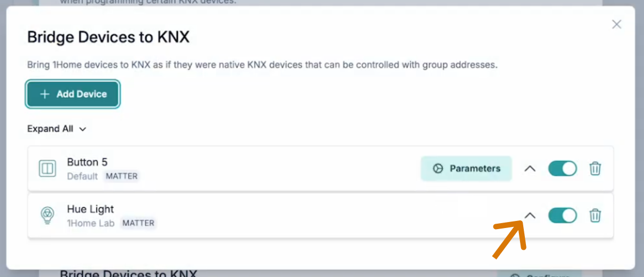This screenshot has height=277, width=644.
Task: Open Parameters for Button 5
Action: click(x=466, y=169)
